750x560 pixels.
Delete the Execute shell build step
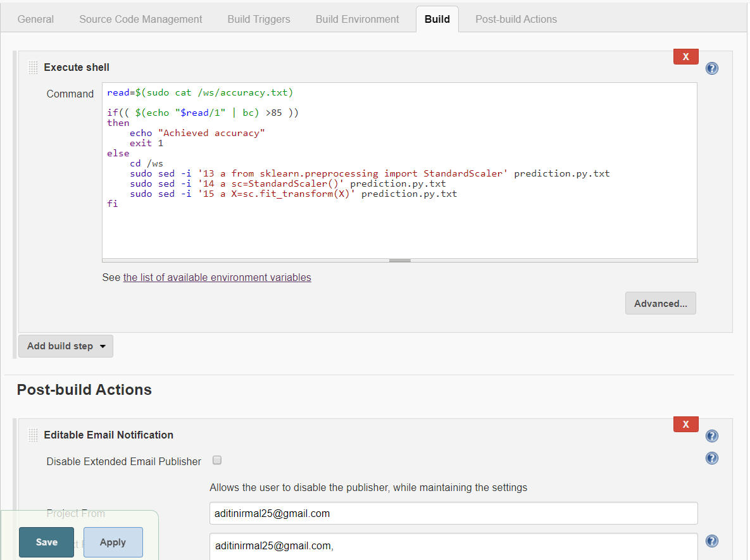(685, 56)
